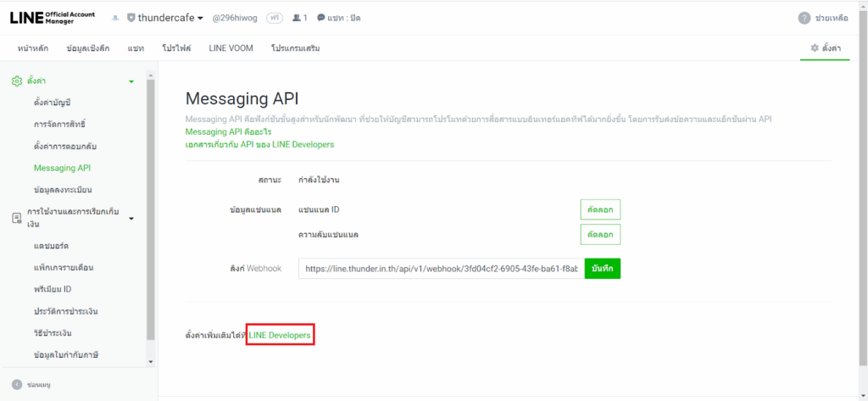868x401 pixels.
Task: Collapse the billing section arrow in sidebar
Action: [x=131, y=219]
